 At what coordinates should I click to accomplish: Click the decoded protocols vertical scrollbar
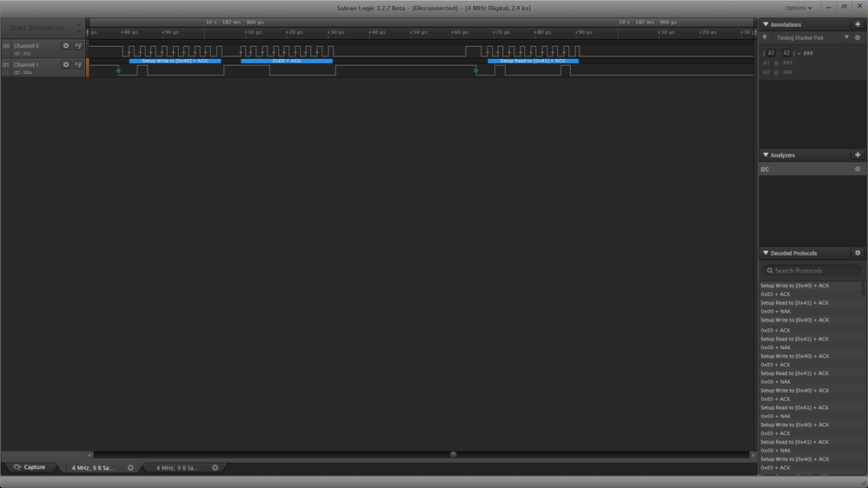click(x=864, y=287)
